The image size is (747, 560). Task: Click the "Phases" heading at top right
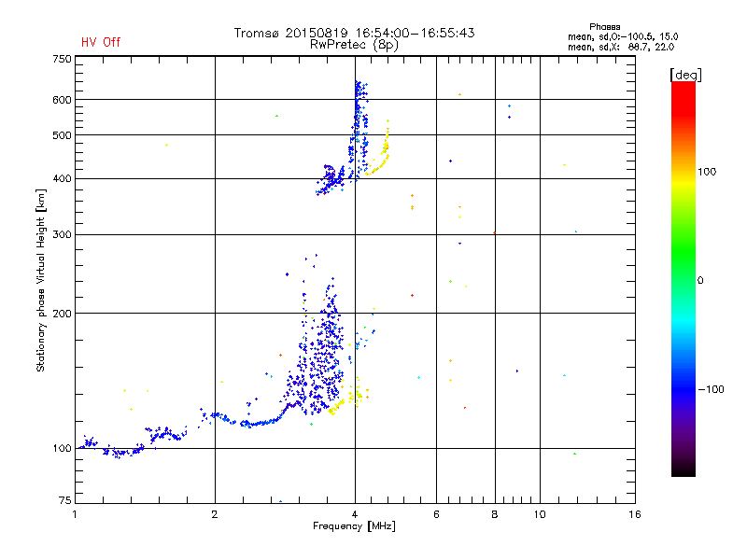tap(604, 27)
